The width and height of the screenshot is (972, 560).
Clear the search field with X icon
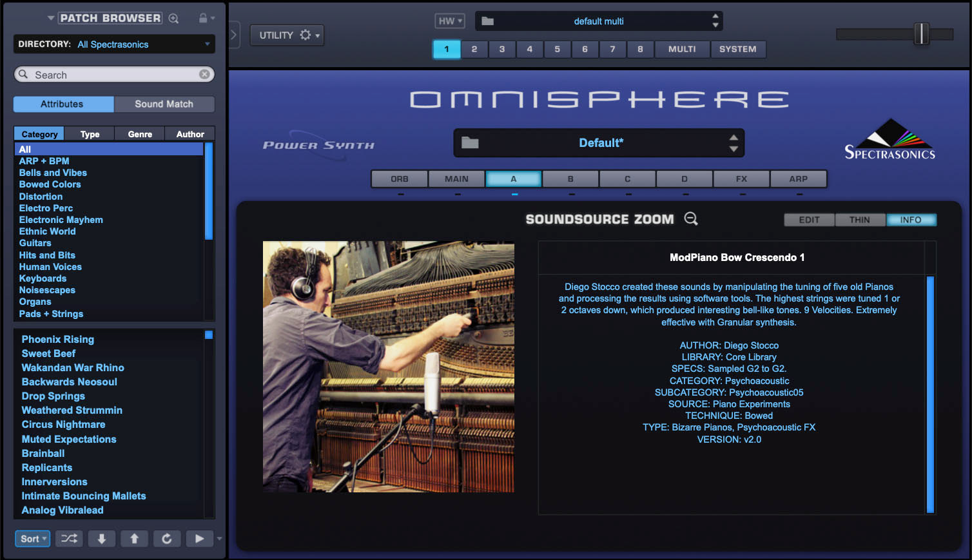[204, 74]
